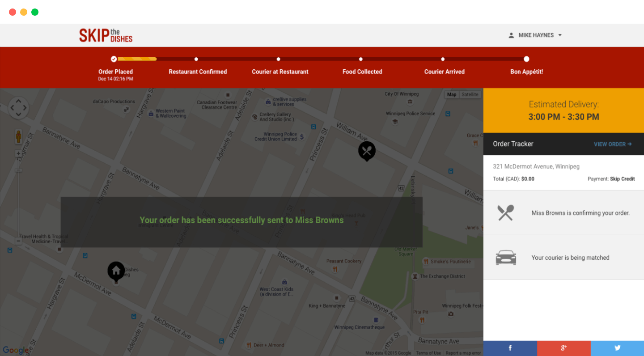This screenshot has width=644, height=356.
Task: Click the SkipTheDishes logo
Action: pyautogui.click(x=106, y=35)
